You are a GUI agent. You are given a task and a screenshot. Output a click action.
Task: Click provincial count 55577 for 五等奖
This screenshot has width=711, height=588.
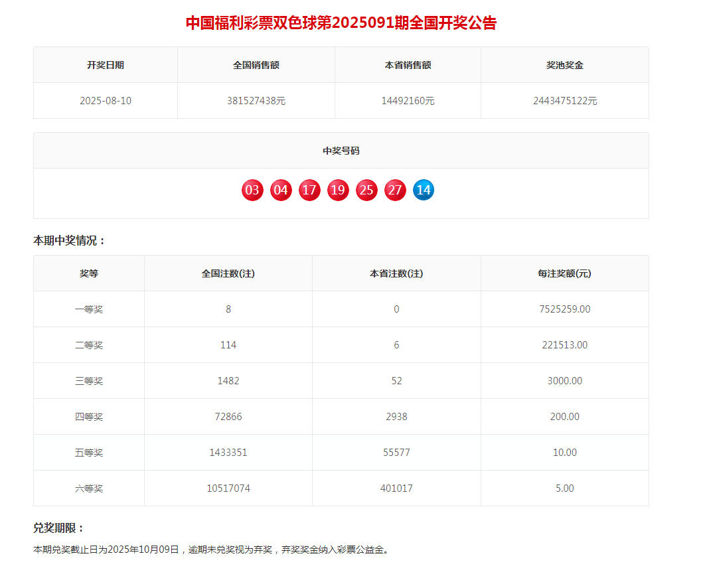point(396,453)
